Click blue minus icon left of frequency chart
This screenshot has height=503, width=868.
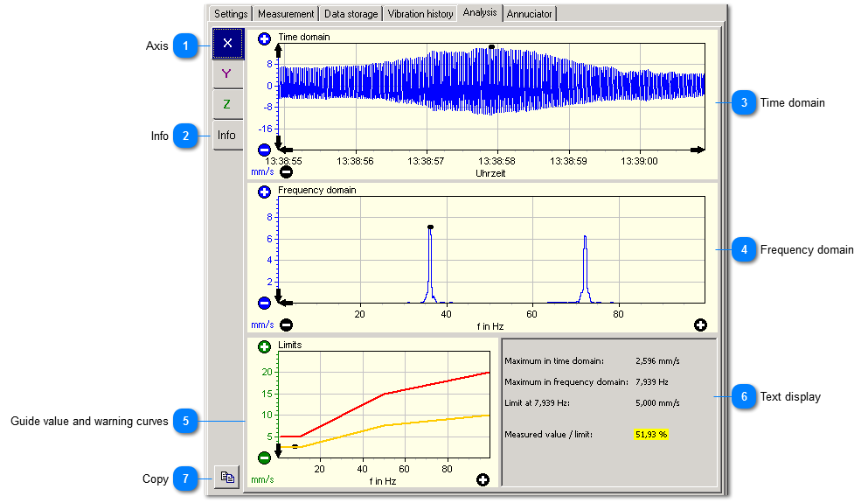click(264, 303)
